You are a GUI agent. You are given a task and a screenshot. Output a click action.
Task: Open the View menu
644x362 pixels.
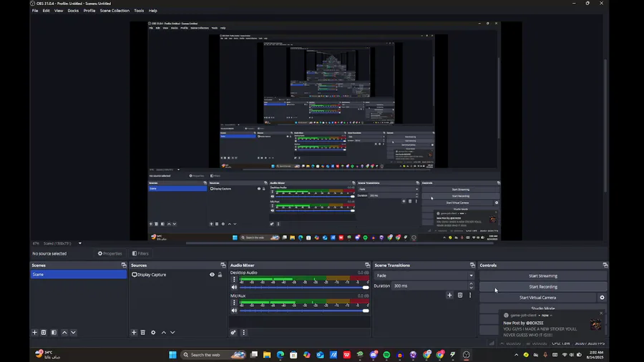click(59, 11)
